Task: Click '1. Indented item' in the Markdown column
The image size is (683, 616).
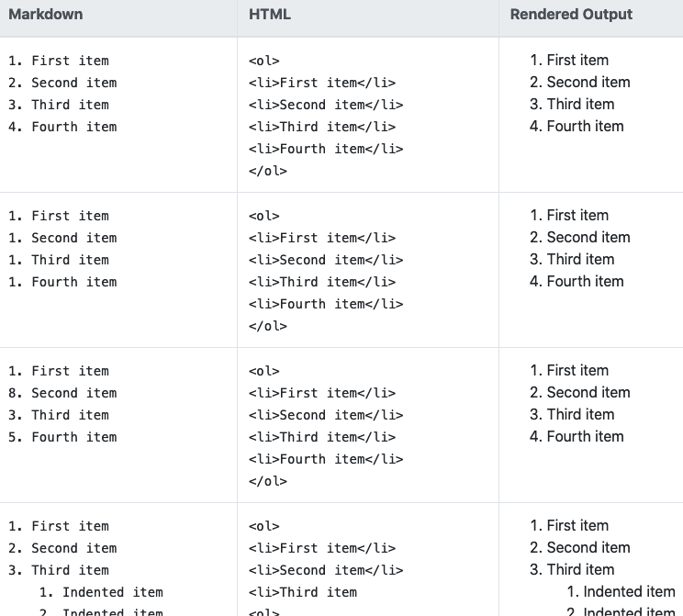Action: coord(101,592)
